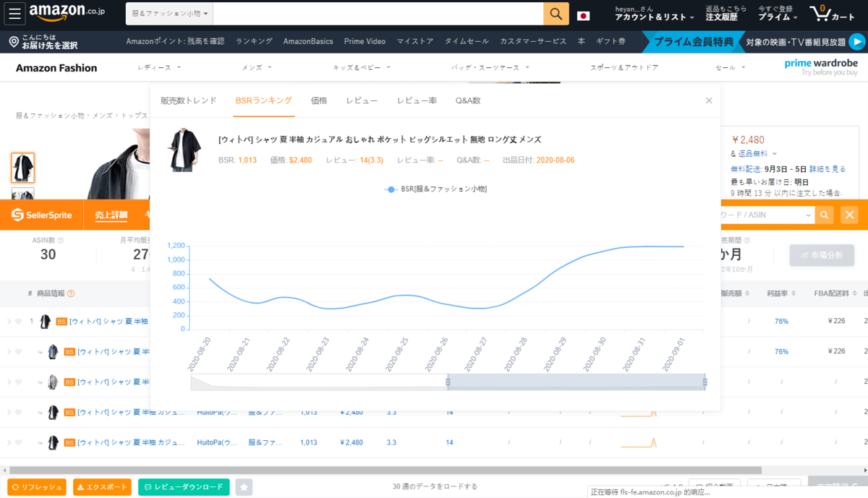Expand the キッズ&ベビー fashion menu
Viewport: 868px width, 498px height.
click(361, 67)
